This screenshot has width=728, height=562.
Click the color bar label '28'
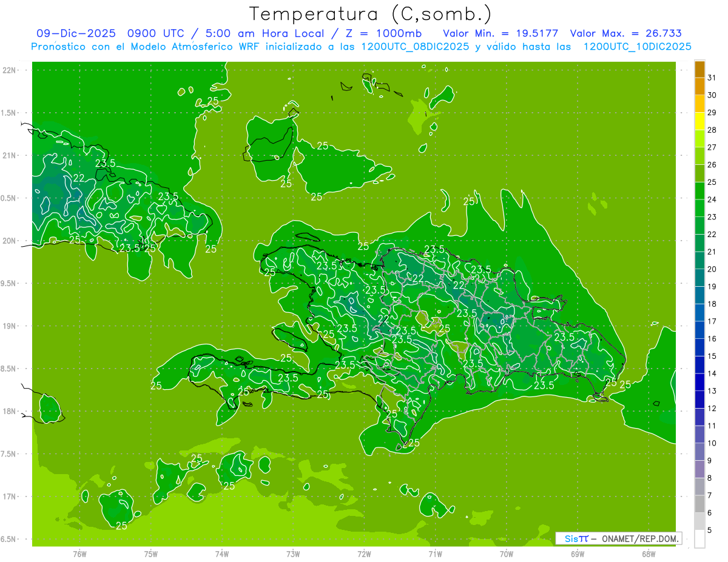click(x=712, y=130)
